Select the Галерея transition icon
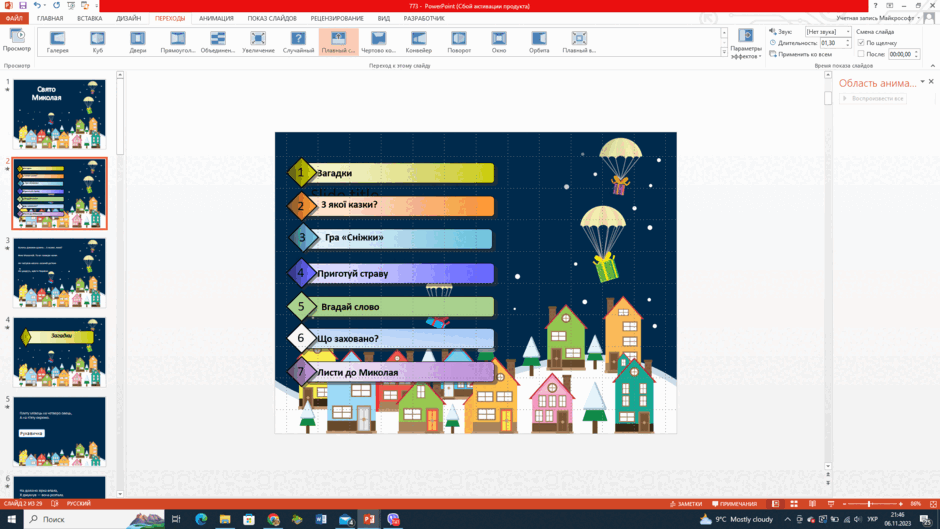 (58, 42)
